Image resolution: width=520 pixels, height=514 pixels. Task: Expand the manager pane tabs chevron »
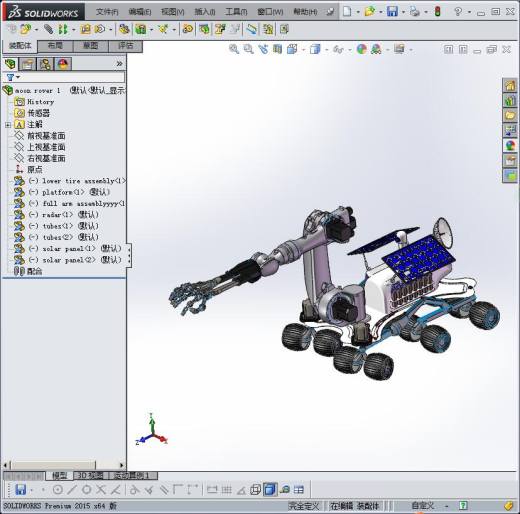[x=119, y=64]
